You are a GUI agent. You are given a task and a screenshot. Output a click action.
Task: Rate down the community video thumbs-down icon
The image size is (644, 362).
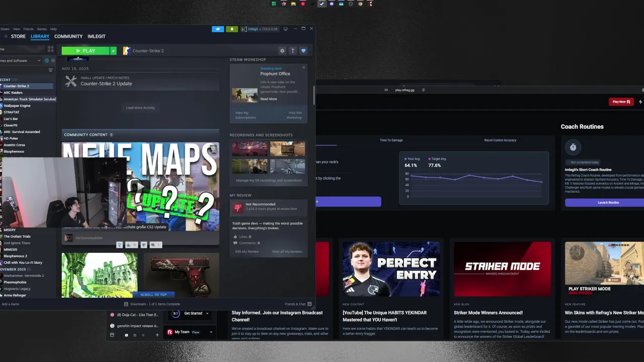[144, 245]
